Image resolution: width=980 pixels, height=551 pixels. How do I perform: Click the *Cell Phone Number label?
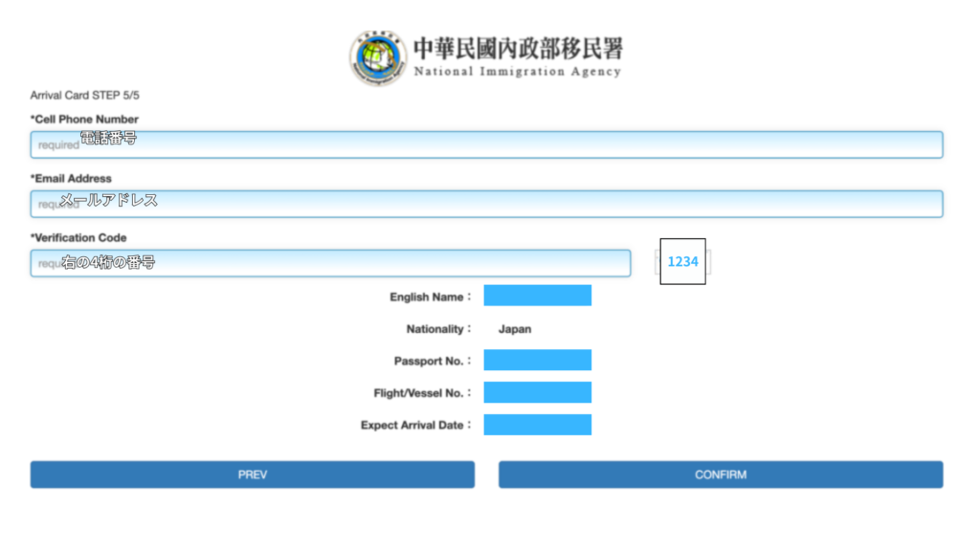pyautogui.click(x=84, y=120)
